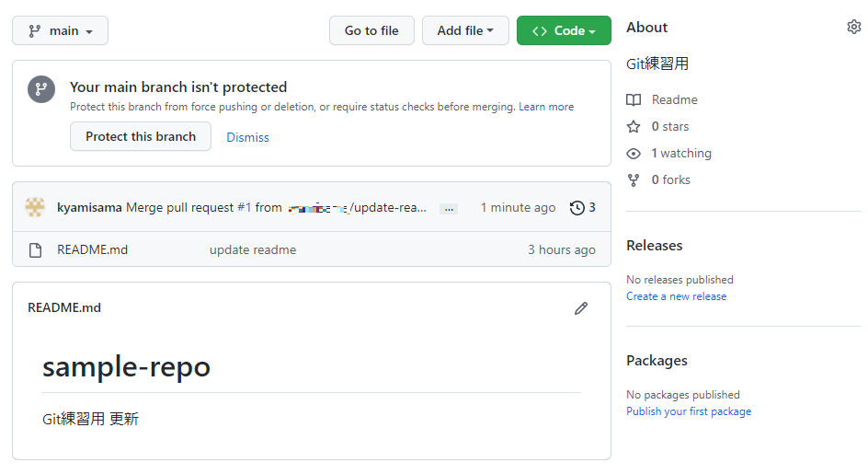Expand the green Code dropdown
The height and width of the screenshot is (474, 868).
[564, 30]
